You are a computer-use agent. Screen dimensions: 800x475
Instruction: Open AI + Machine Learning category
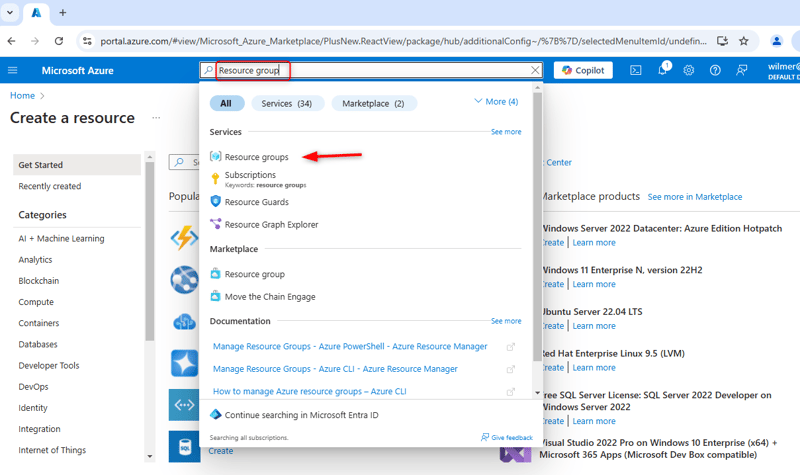pos(61,238)
